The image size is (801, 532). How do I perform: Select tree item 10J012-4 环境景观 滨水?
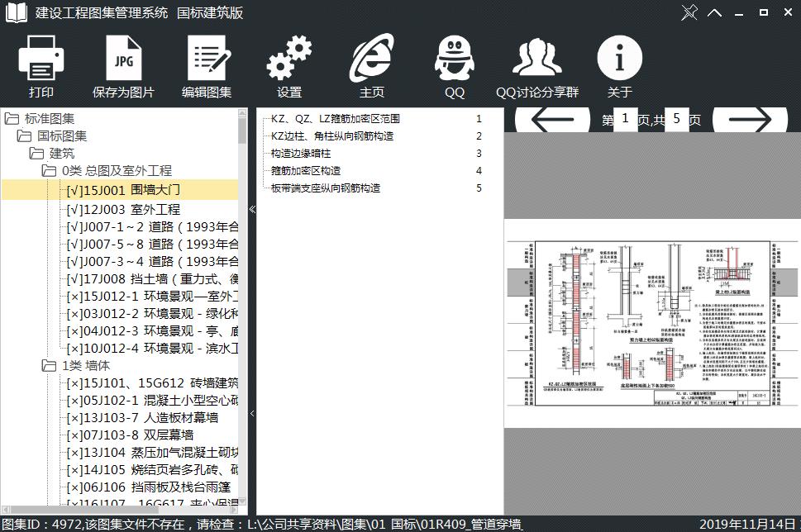click(x=152, y=349)
